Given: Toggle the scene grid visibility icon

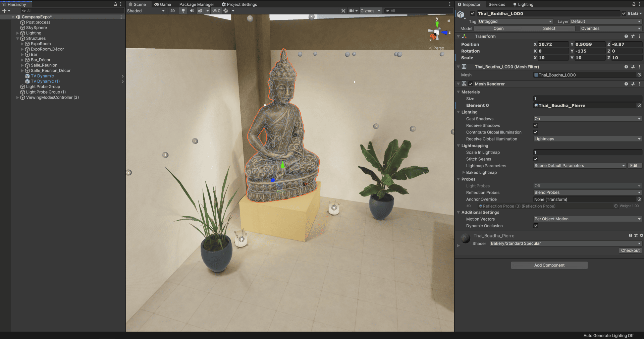Looking at the screenshot, I should 226,11.
